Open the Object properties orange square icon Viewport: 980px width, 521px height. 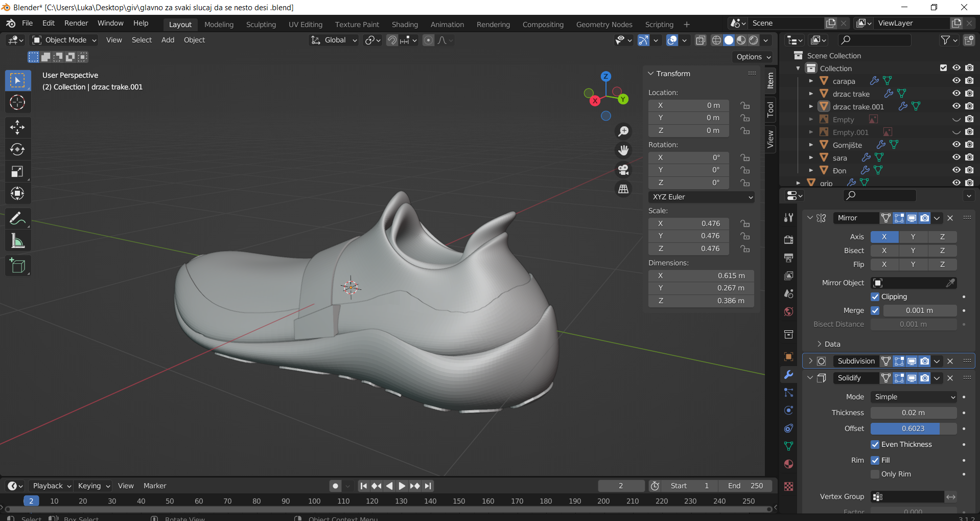pyautogui.click(x=789, y=356)
